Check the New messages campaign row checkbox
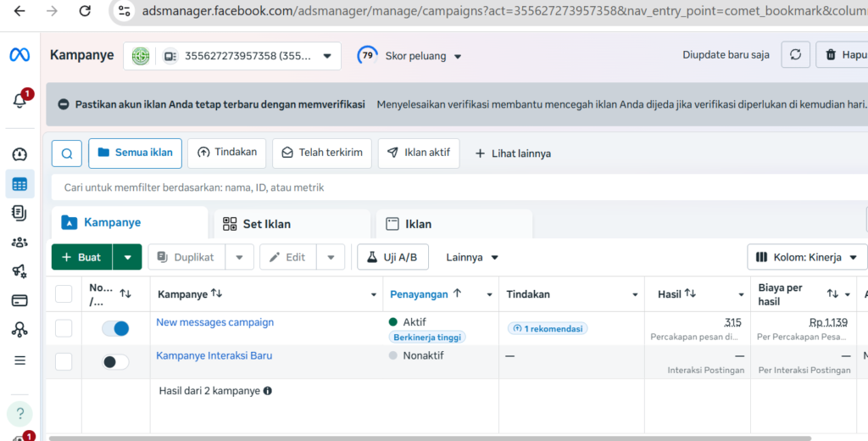 tap(64, 328)
